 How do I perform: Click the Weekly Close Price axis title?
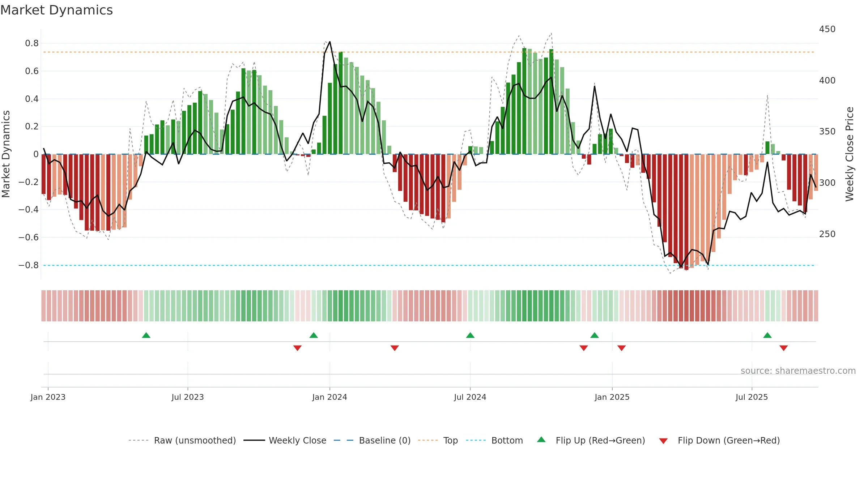[x=850, y=154]
